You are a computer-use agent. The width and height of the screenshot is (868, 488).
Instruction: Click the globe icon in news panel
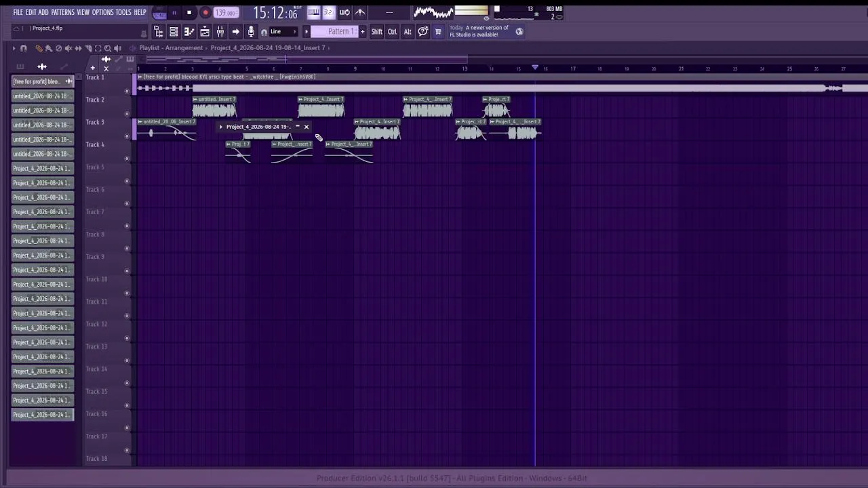[519, 31]
